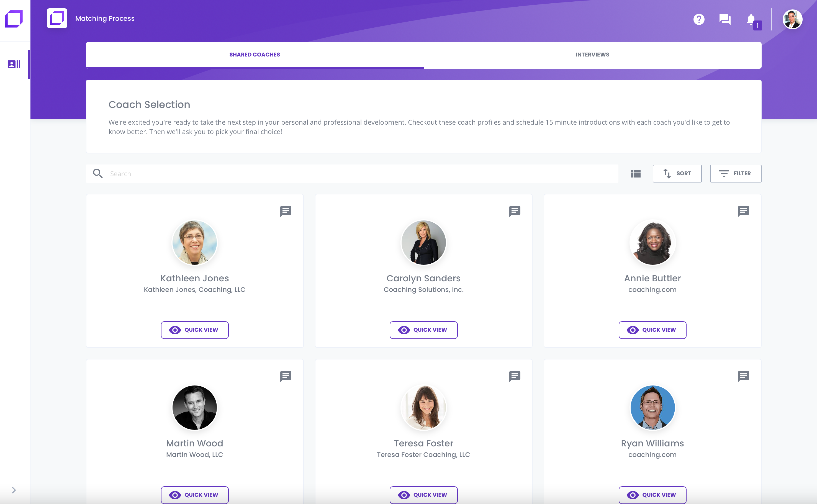Switch to list view layout icon
The height and width of the screenshot is (504, 817).
[x=636, y=173]
